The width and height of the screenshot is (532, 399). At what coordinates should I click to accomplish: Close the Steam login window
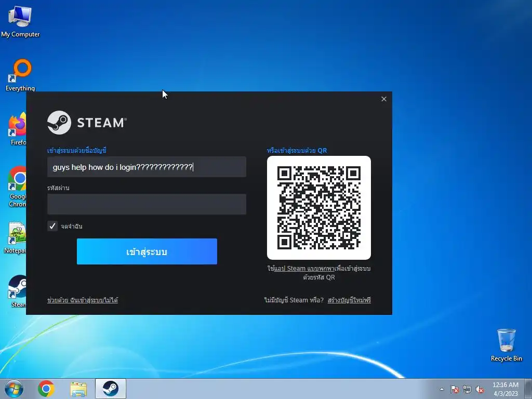pyautogui.click(x=384, y=99)
